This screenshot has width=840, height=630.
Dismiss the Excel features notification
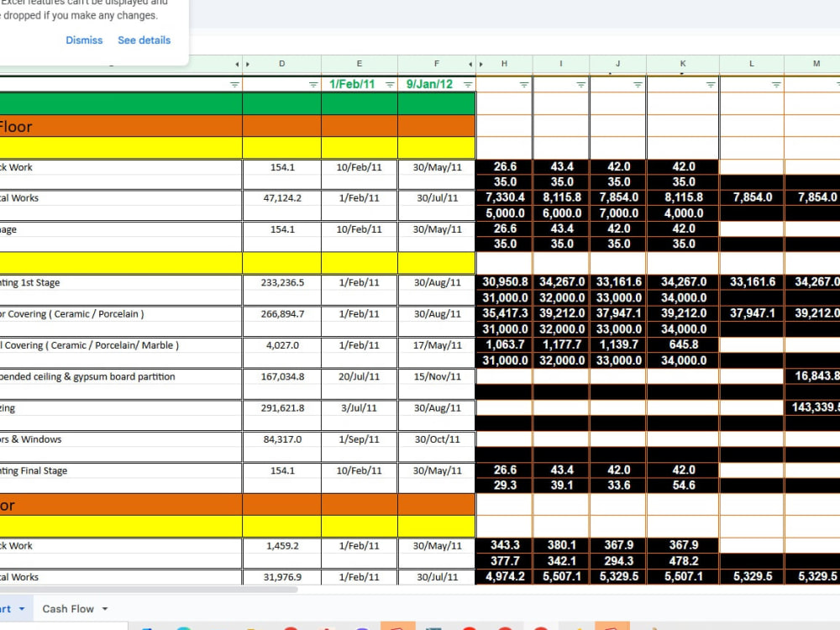[84, 40]
